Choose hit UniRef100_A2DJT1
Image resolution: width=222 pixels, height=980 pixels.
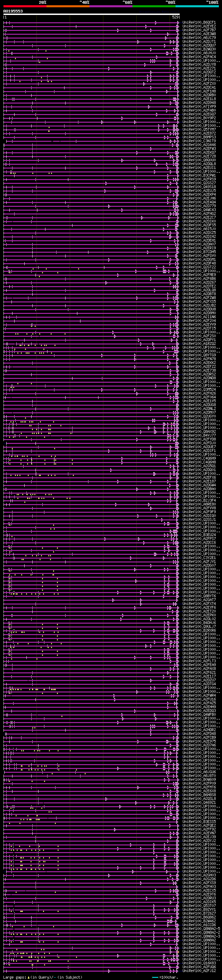tap(199, 41)
